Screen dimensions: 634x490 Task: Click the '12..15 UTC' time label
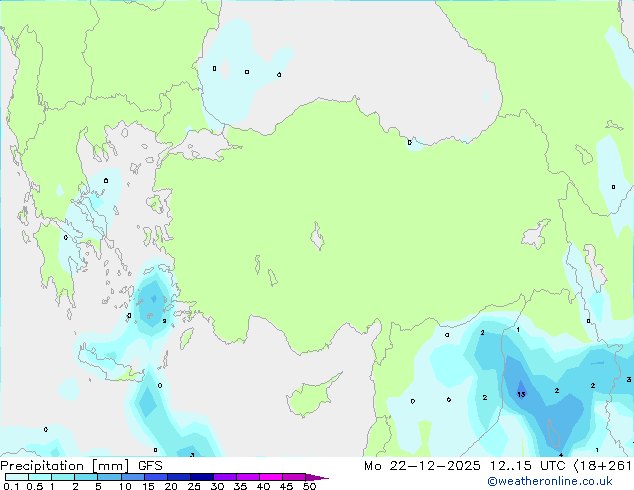coord(527,466)
